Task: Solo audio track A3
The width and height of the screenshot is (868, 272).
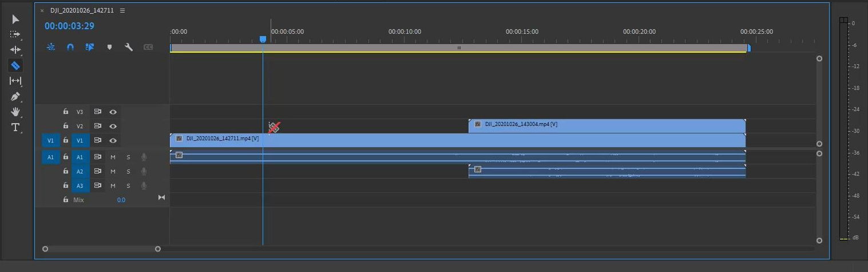Action: 128,186
